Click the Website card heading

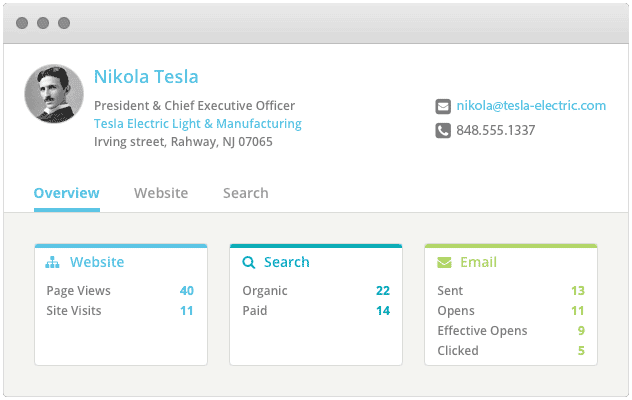[97, 263]
